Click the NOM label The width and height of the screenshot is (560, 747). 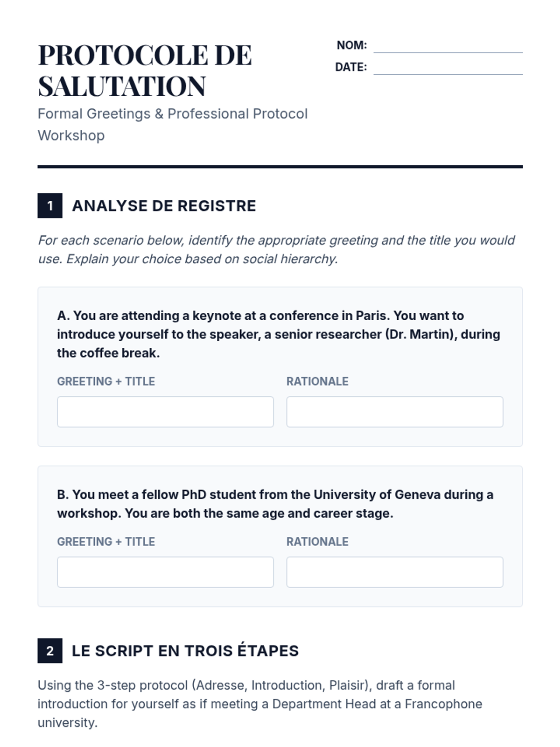351,45
